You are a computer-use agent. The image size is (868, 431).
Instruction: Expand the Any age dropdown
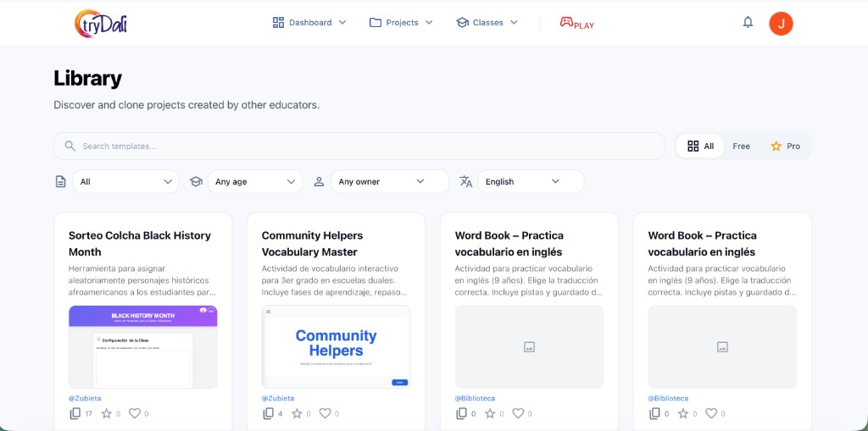(x=254, y=181)
